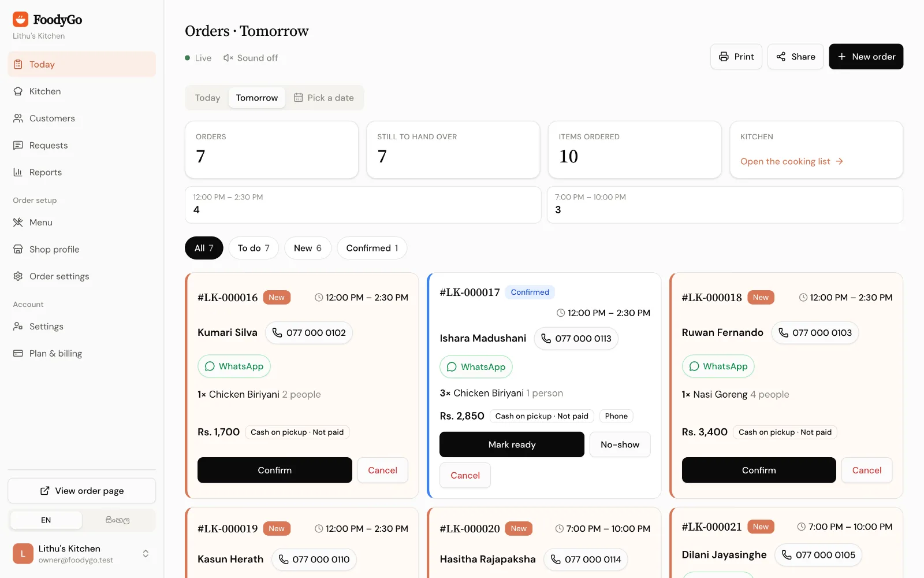
Task: Select the Tomorrow date tab
Action: point(257,98)
